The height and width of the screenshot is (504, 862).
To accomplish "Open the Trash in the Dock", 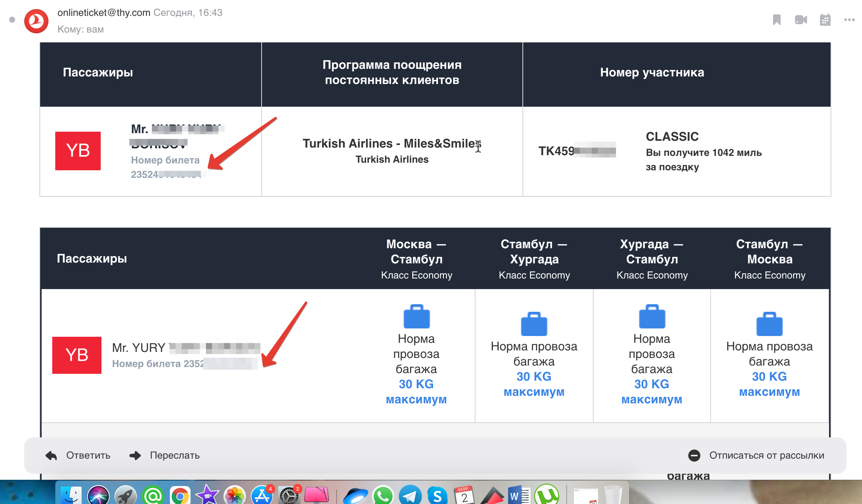I will tap(613, 495).
